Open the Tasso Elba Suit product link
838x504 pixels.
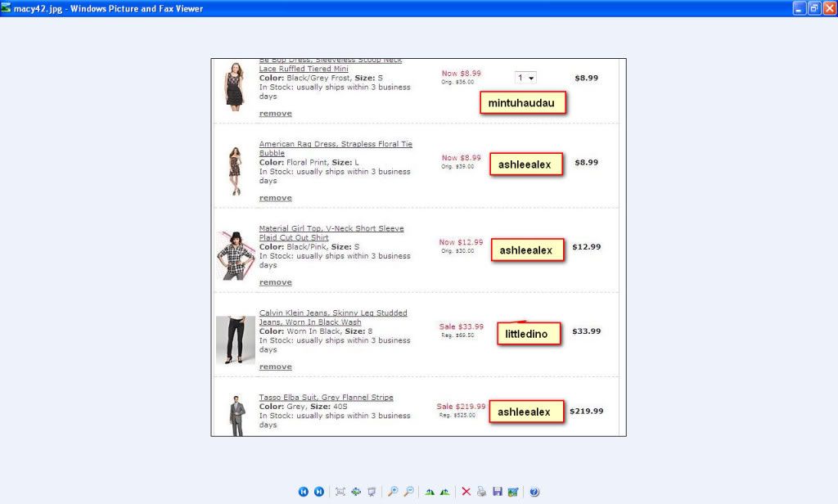tap(326, 398)
